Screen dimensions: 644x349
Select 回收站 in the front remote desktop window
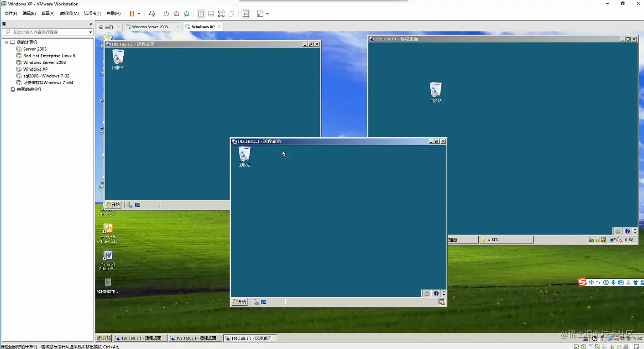[244, 157]
